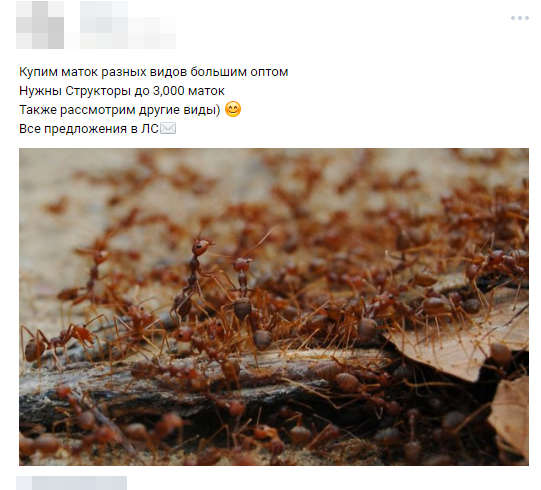Click the word маток in second line
Image resolution: width=541 pixels, height=490 pixels.
pos(206,91)
